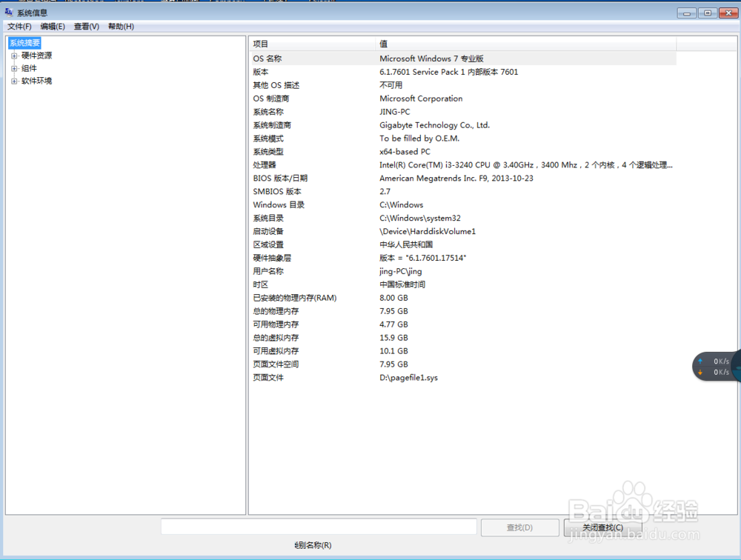The height and width of the screenshot is (560, 741).
Task: Select the 启动设备 row
Action: pos(463,232)
